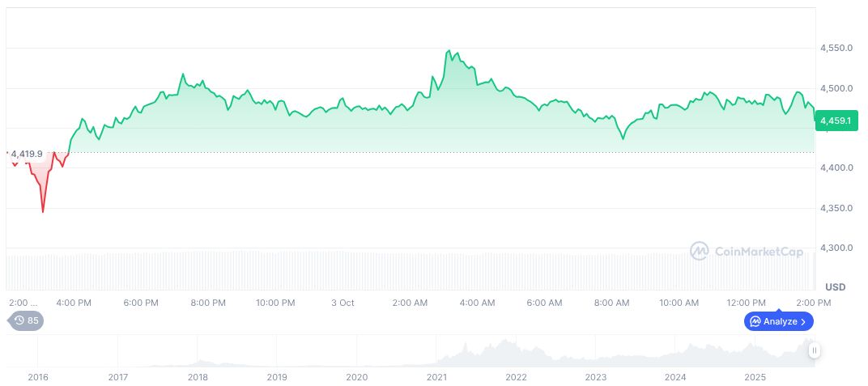Jump to 2023 on the overview timeline
Viewport: 868px width, 386px height.
596,377
